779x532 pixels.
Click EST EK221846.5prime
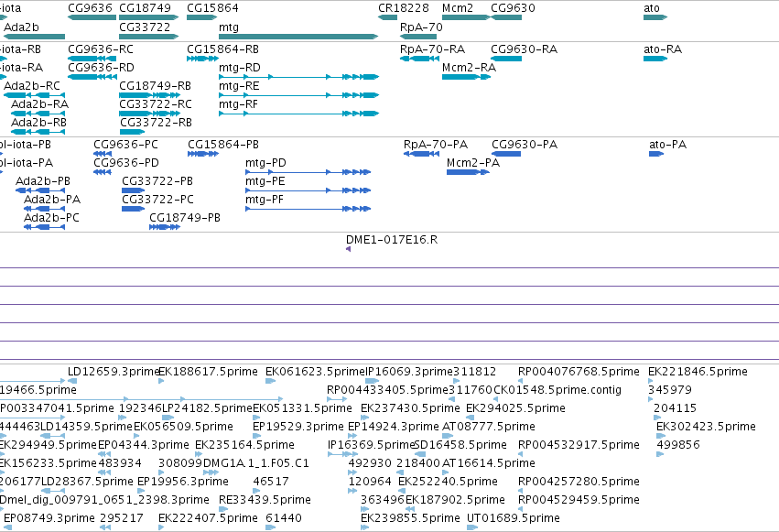[650, 381]
